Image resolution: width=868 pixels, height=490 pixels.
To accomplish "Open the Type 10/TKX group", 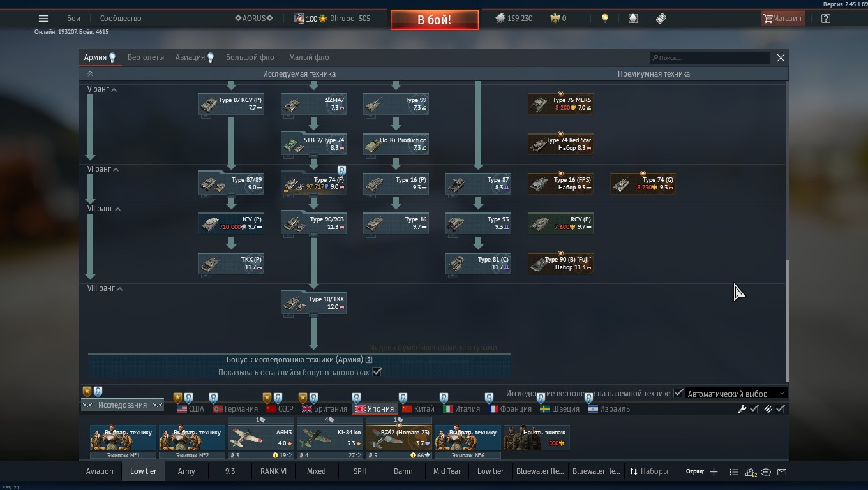I will 313,304.
